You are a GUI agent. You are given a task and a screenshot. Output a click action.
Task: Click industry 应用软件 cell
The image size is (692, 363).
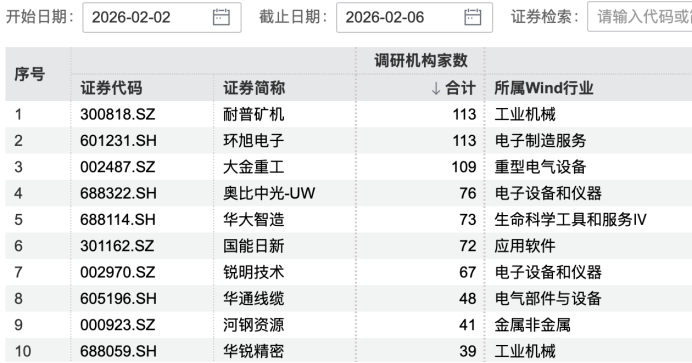(525, 246)
